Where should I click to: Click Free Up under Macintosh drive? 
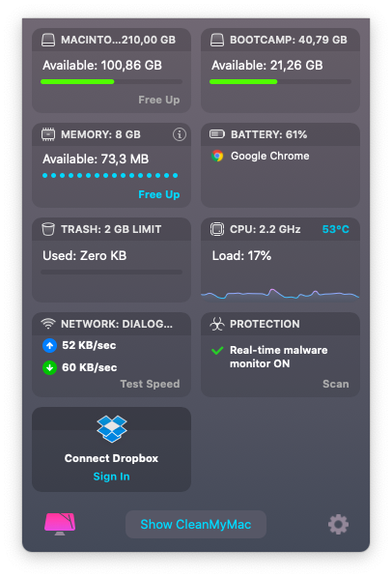click(159, 100)
